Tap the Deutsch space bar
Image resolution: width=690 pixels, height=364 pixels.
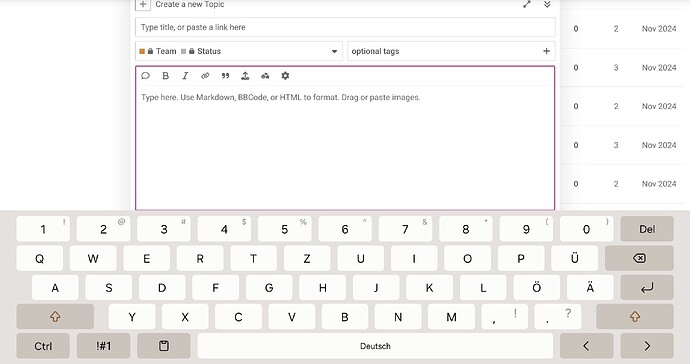375,346
